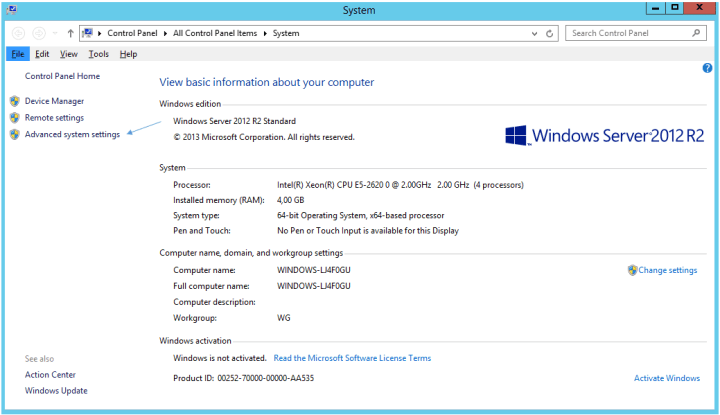Open Windows Update under See also

point(56,391)
